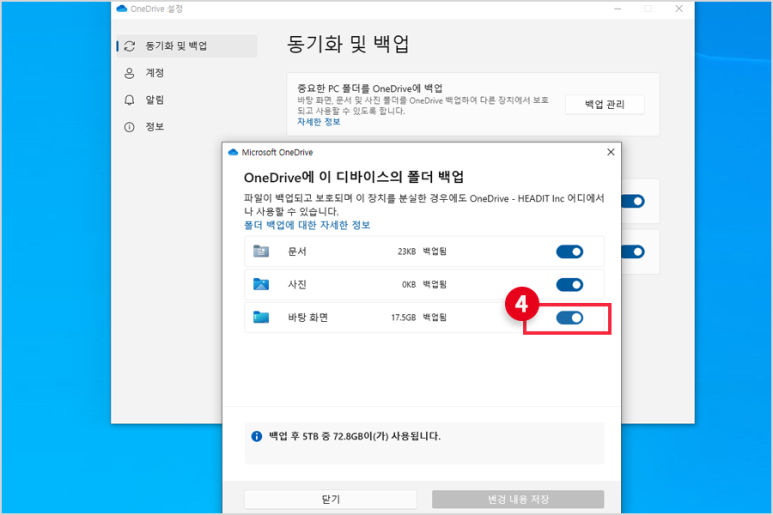This screenshot has width=773, height=515.
Task: Click the 백업 후 5TB 중 72.8GB storage text
Action: [x=354, y=436]
